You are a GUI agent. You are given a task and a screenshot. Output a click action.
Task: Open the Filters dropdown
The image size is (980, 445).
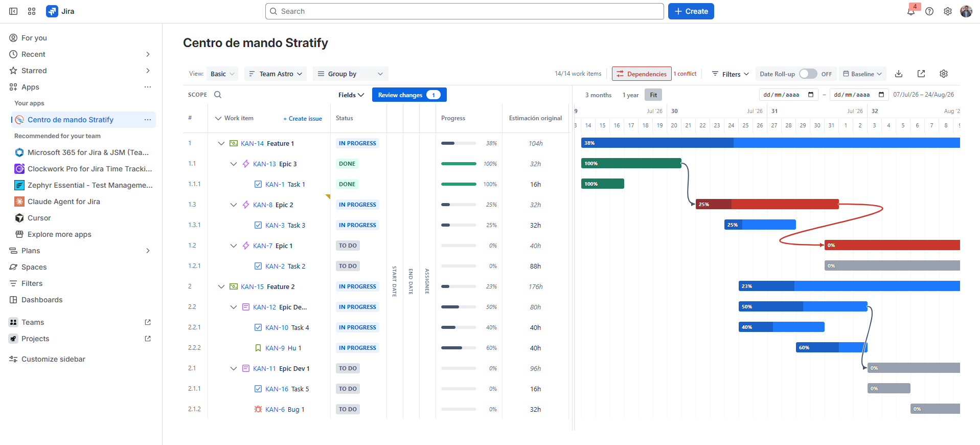click(x=731, y=74)
